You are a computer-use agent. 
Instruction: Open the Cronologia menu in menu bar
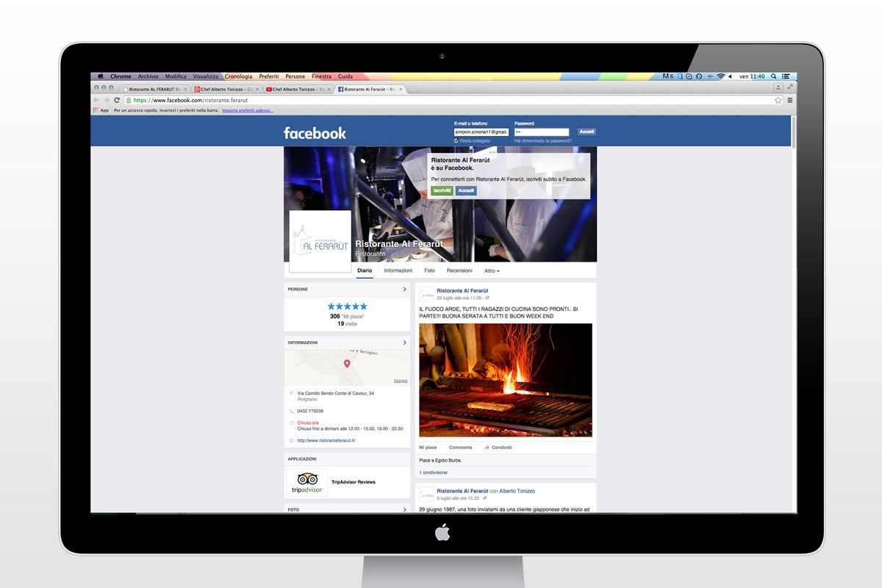pos(238,76)
